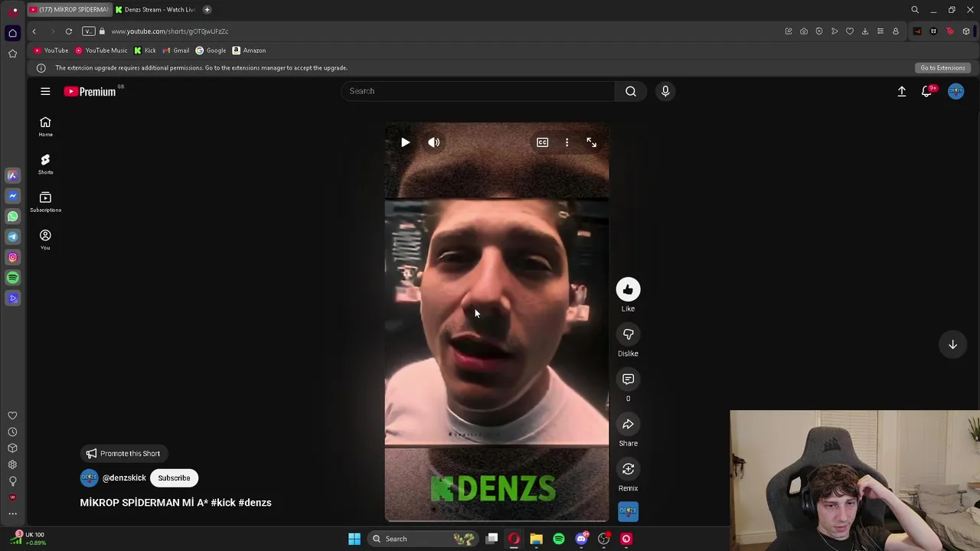Image resolution: width=980 pixels, height=551 pixels.
Task: Open the YouTube Music bookmark
Action: [x=101, y=51]
